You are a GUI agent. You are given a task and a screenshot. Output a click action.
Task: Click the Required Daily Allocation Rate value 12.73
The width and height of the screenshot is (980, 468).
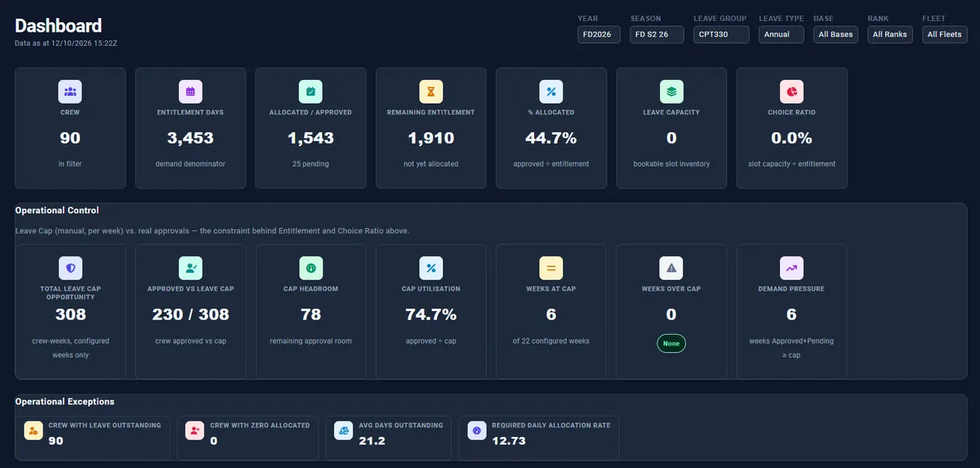pyautogui.click(x=509, y=441)
